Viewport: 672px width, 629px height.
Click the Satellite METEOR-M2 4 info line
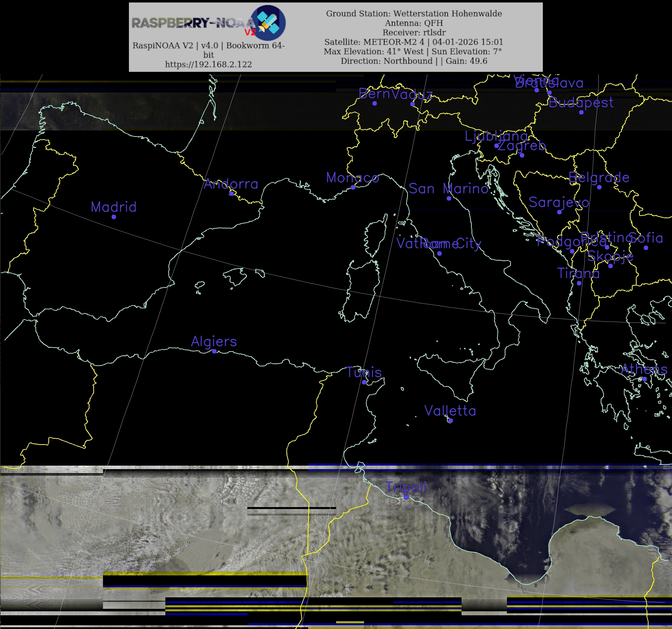(x=414, y=42)
